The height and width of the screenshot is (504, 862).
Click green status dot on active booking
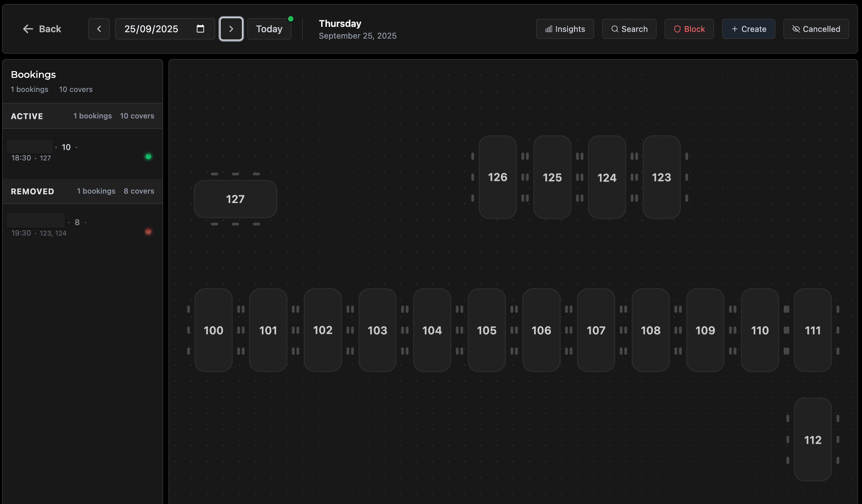pos(148,157)
